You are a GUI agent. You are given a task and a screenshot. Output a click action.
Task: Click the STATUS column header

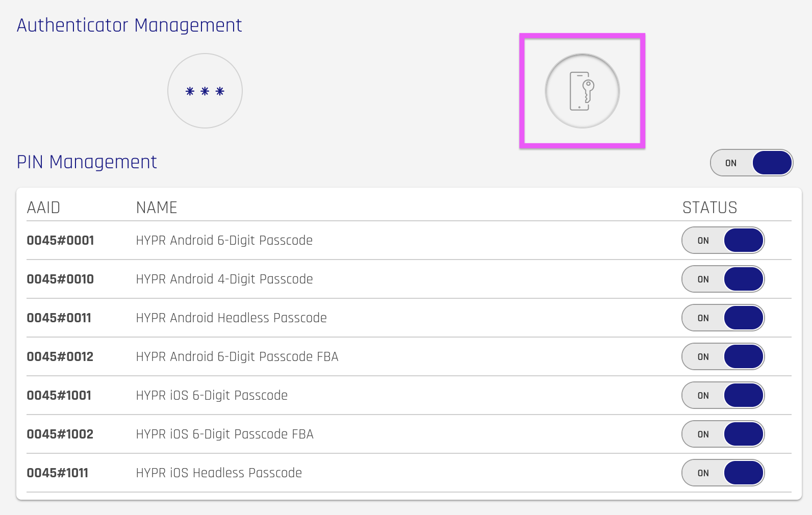coord(709,208)
